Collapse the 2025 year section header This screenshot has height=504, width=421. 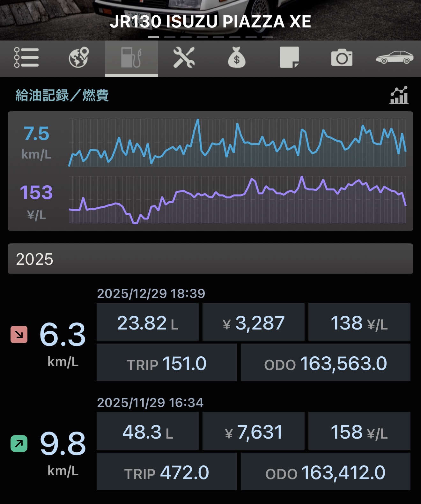[211, 259]
